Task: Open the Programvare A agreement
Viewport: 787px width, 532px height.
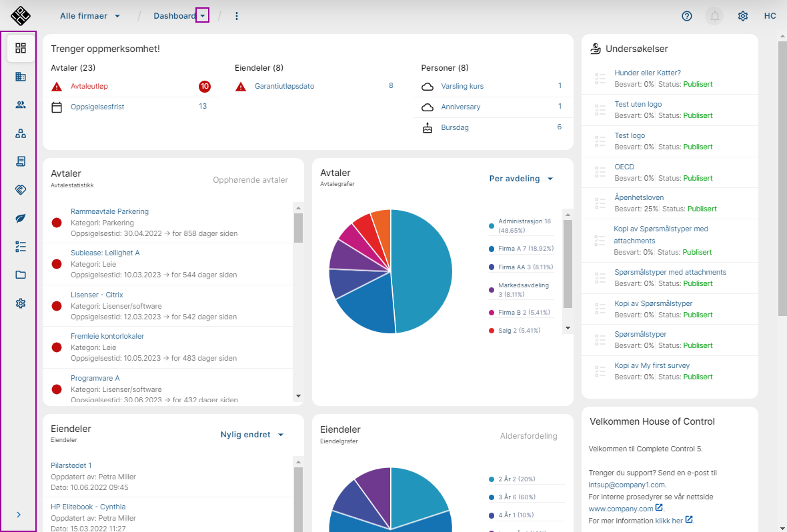Action: [95, 379]
